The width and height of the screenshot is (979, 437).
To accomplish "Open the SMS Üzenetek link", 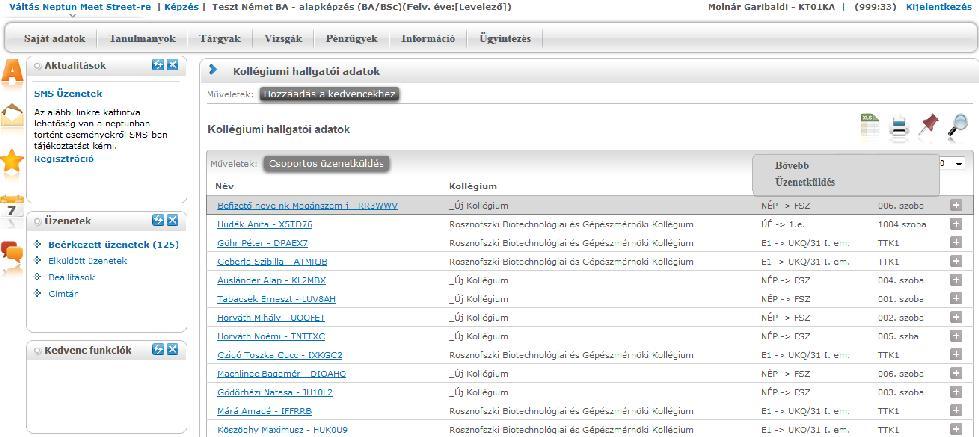I will [68, 94].
